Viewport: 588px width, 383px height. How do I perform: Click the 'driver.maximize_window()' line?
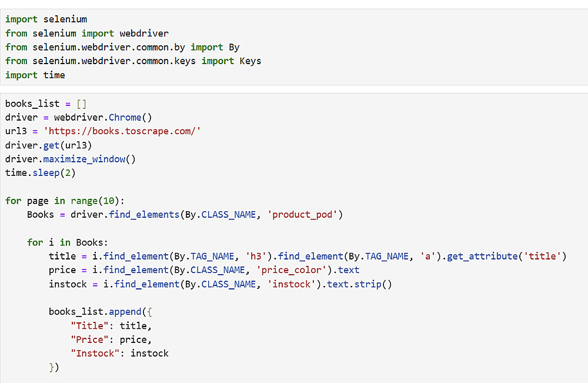71,159
